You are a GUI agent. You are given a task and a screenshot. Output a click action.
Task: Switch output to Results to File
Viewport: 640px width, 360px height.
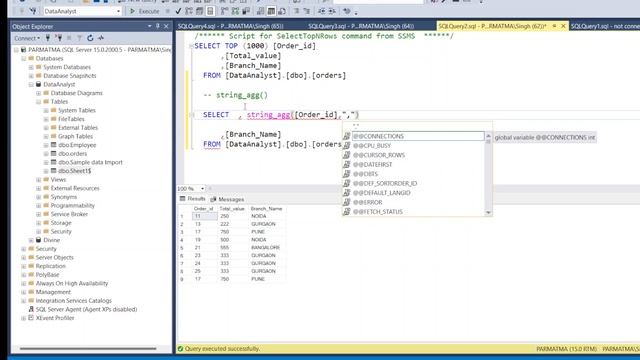282,11
